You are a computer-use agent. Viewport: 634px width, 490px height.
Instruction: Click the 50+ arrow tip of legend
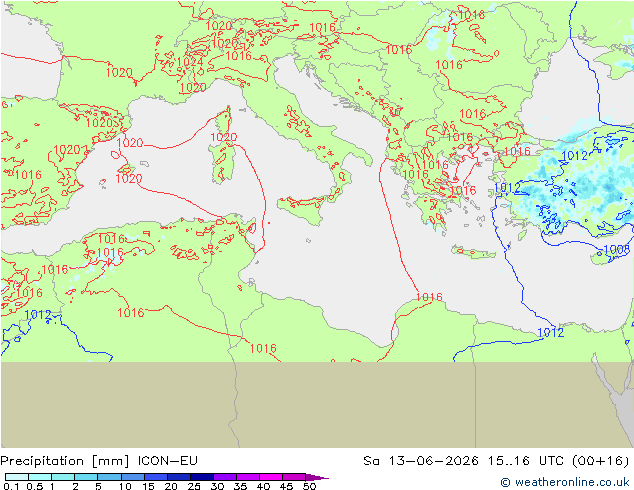pyautogui.click(x=317, y=477)
